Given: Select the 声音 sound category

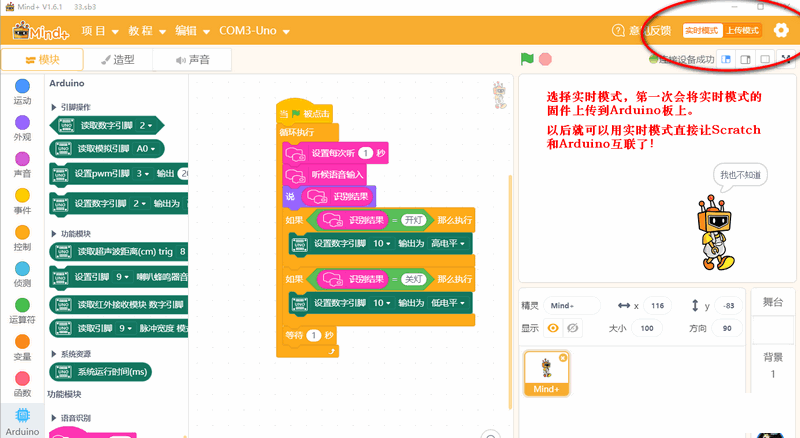Looking at the screenshot, I should pos(22,165).
